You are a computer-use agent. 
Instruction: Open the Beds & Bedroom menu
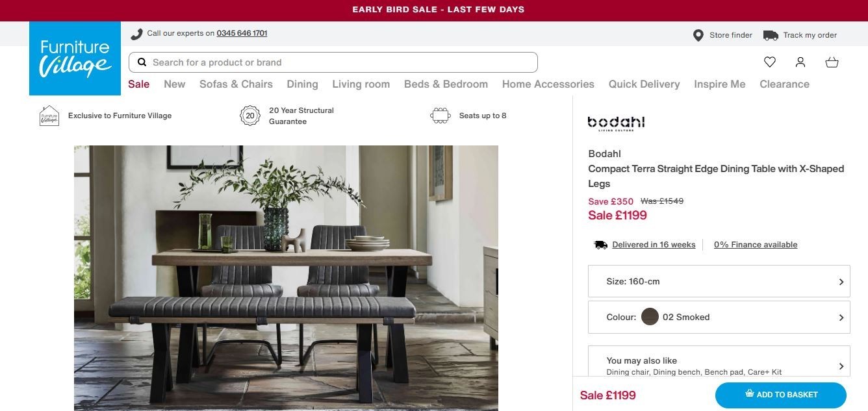point(446,84)
